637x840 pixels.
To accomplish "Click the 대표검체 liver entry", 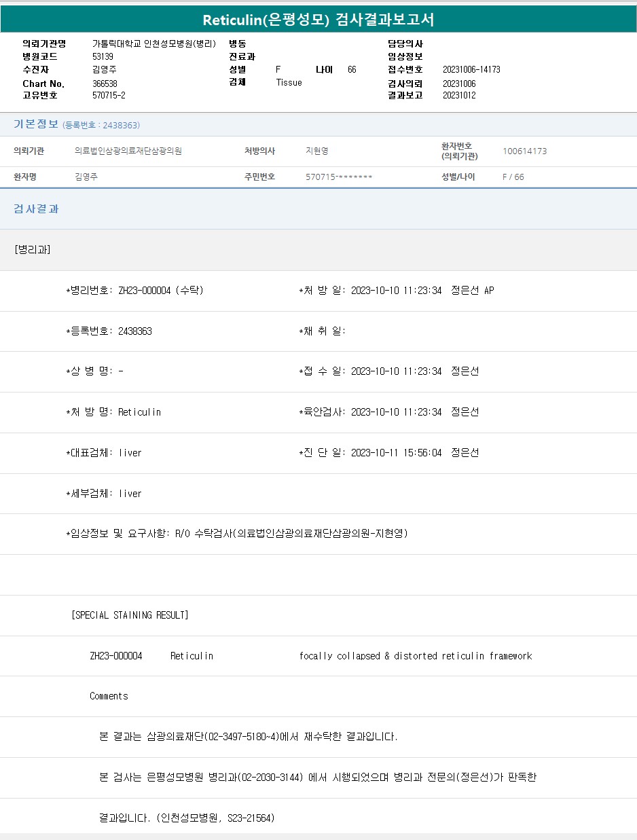I will coord(130,453).
